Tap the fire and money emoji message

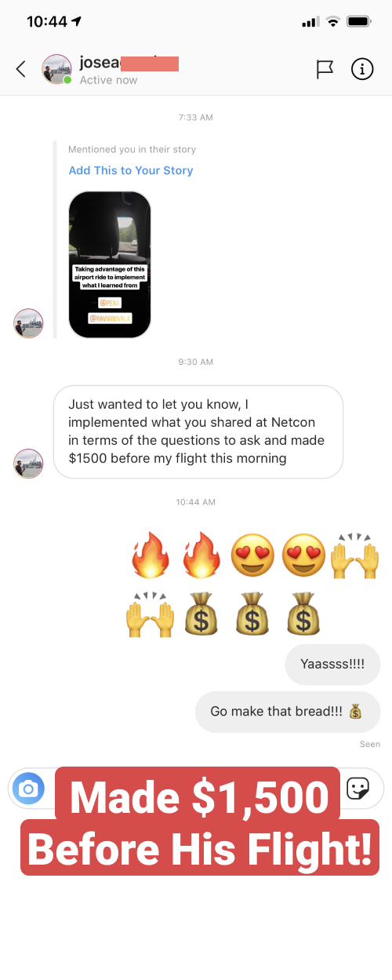coord(254,584)
